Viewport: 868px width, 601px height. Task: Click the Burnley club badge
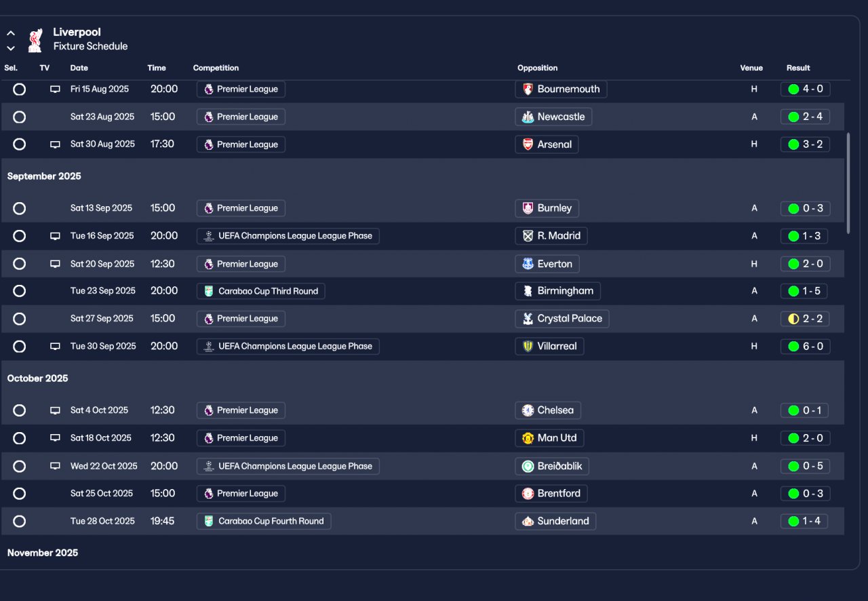(x=528, y=208)
